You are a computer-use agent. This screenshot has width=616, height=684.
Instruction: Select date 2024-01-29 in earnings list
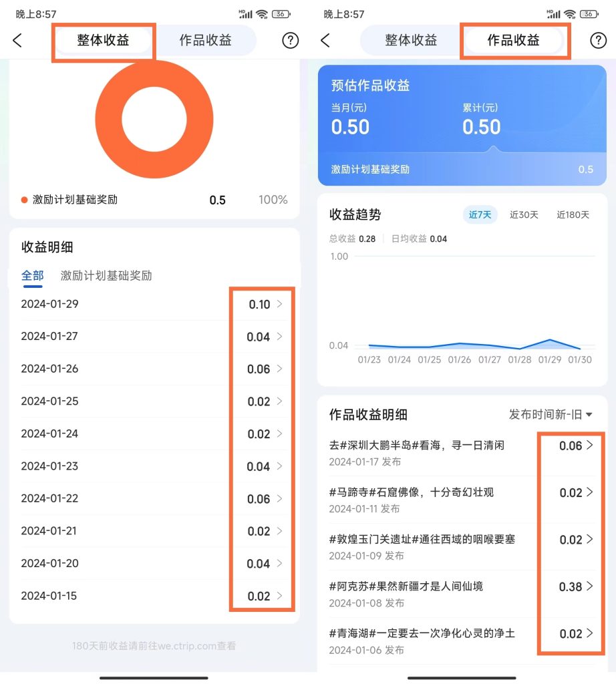click(x=49, y=304)
